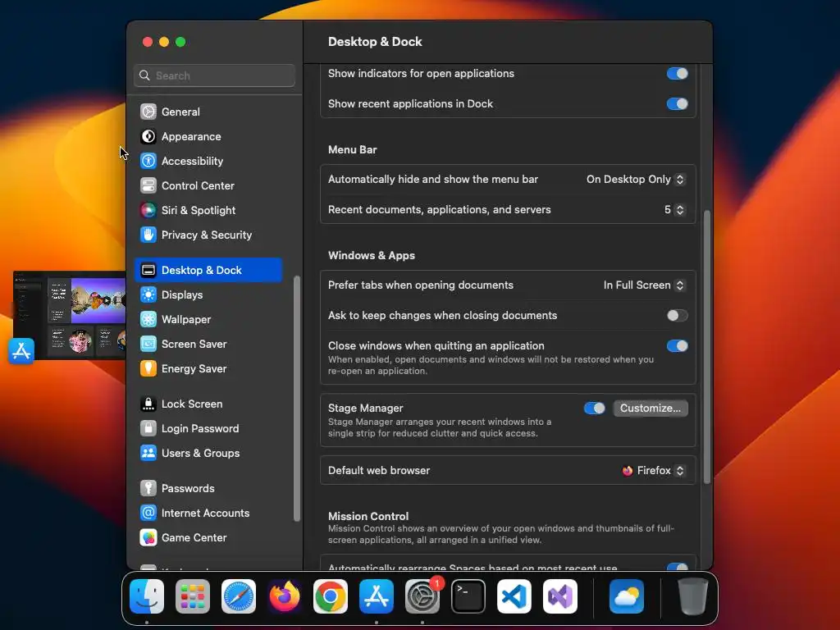The image size is (840, 630).
Task: Click the Search field in sidebar
Action: click(x=214, y=75)
